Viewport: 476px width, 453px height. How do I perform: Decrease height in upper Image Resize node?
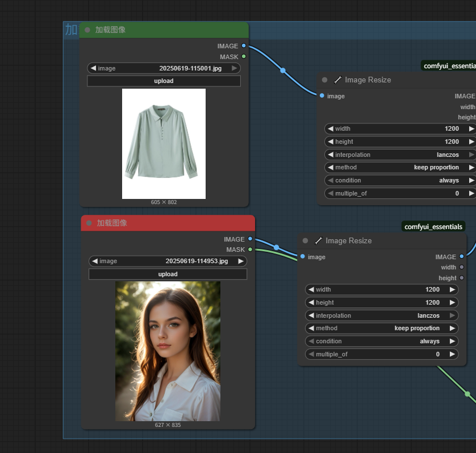click(x=331, y=142)
